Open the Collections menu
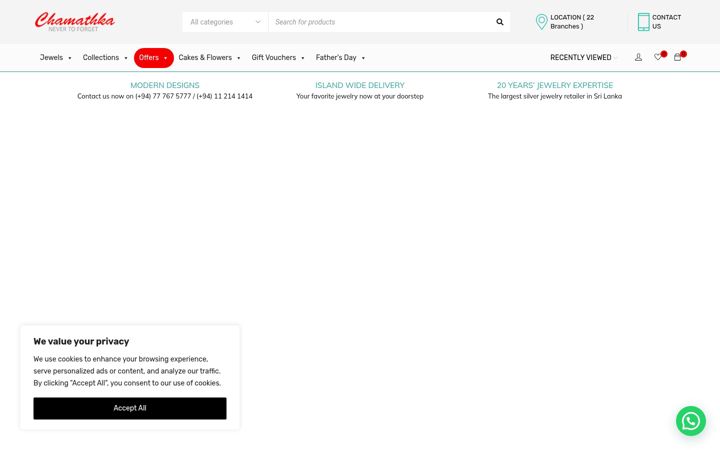720x450 pixels. (x=101, y=57)
